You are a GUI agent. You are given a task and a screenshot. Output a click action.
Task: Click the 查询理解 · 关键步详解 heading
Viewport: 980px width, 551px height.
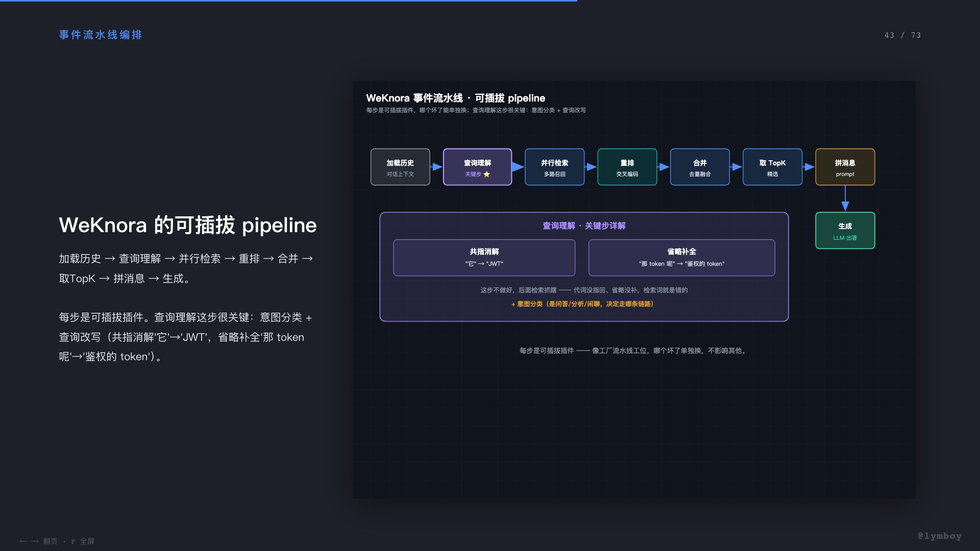[x=584, y=226]
